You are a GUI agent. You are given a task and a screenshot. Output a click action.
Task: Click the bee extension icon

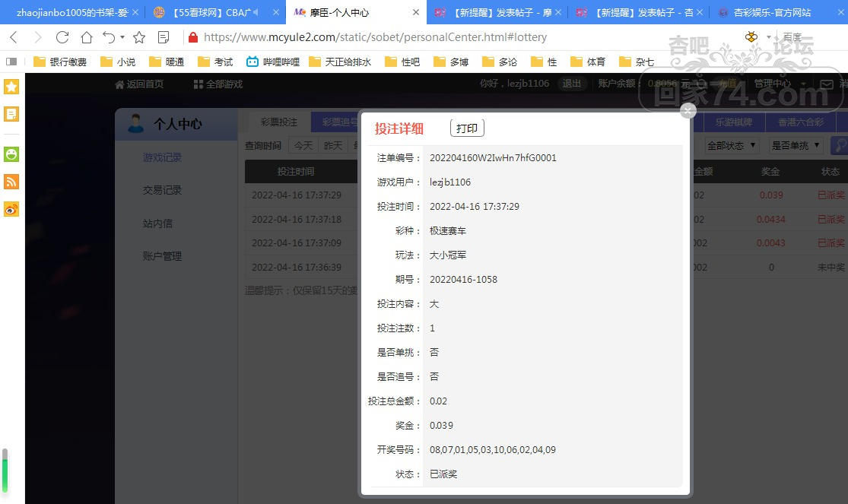point(751,36)
